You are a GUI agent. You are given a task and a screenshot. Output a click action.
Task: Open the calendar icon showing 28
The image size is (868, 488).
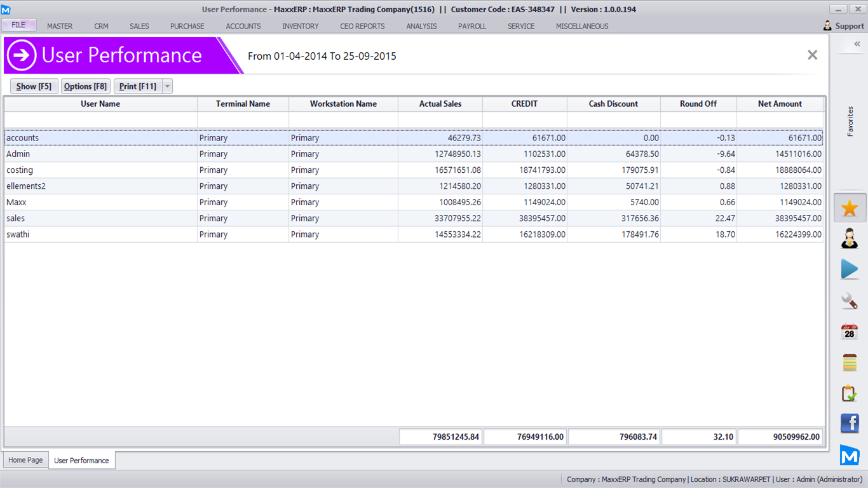[850, 331]
